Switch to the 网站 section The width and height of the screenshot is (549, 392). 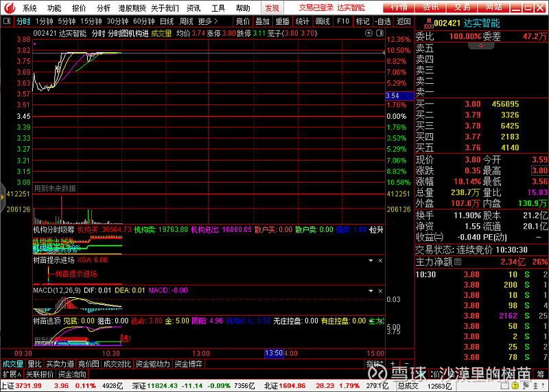tap(494, 7)
